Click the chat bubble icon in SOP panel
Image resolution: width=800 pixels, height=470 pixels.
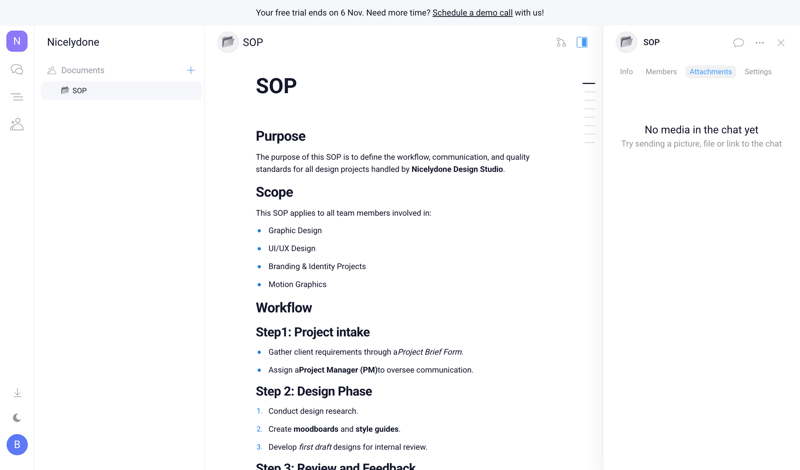click(738, 43)
